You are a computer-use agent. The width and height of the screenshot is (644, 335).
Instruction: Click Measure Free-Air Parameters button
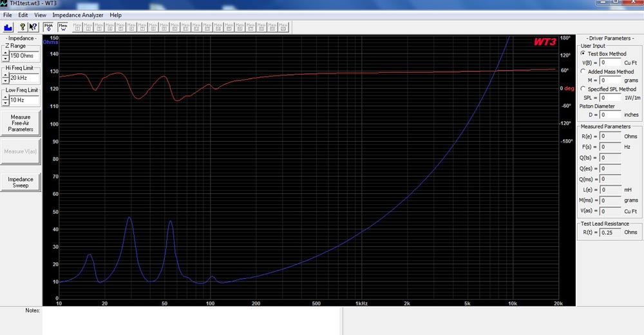pos(21,123)
